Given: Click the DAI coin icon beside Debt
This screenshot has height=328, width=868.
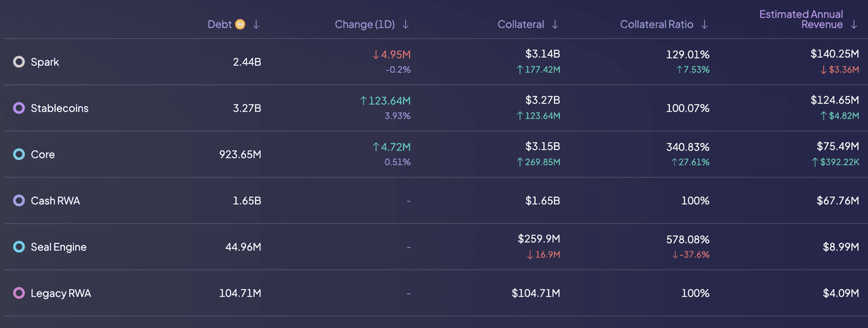Looking at the screenshot, I should tap(240, 24).
